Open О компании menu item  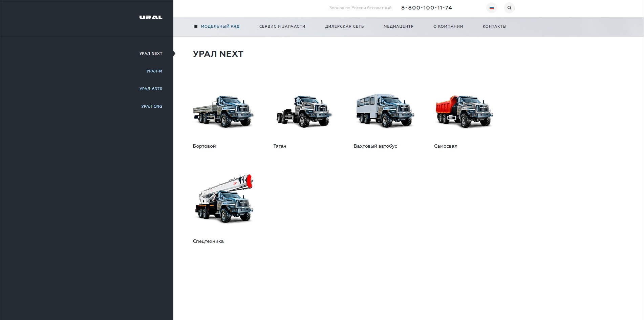click(x=448, y=26)
